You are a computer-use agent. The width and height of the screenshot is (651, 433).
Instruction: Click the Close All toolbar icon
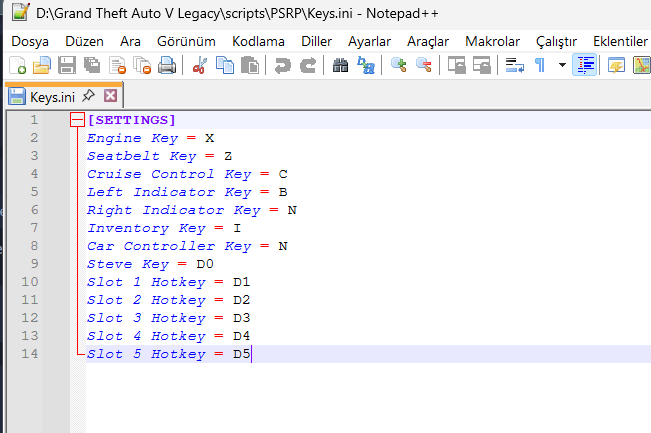(x=142, y=65)
